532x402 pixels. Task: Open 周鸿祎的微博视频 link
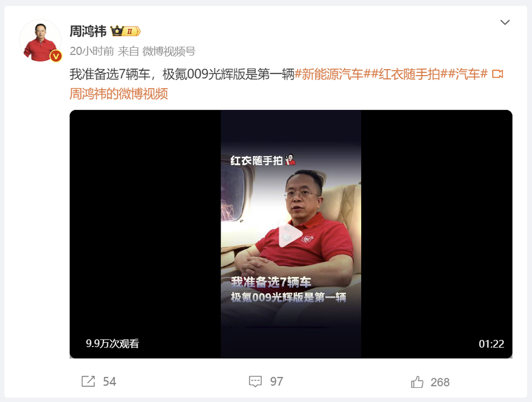pos(119,93)
